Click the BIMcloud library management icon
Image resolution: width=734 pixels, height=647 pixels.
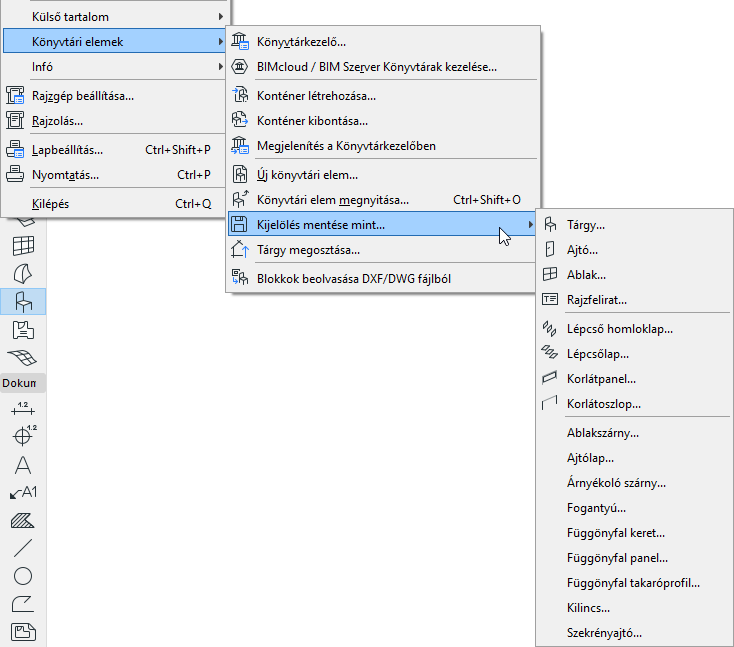tap(240, 66)
